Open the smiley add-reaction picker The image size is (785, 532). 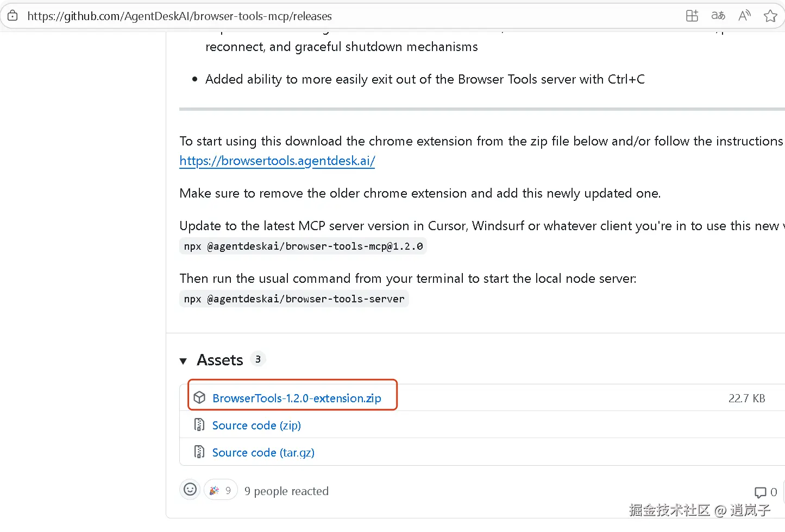click(x=190, y=490)
